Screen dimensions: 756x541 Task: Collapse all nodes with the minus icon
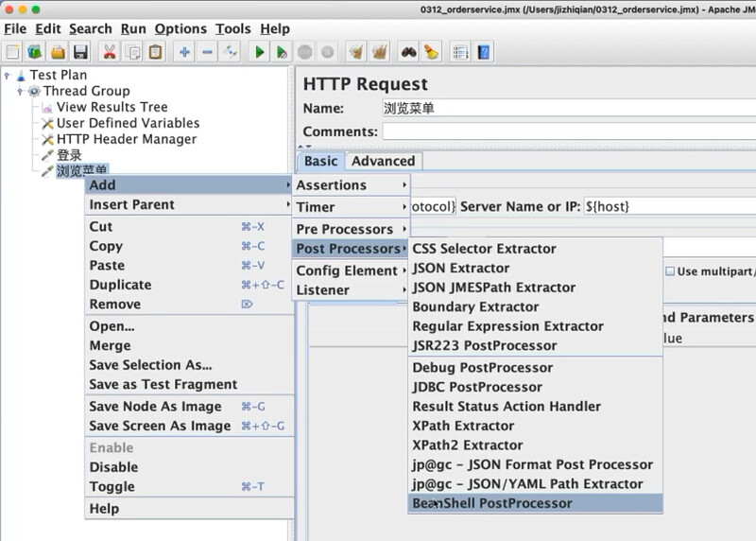tap(207, 52)
